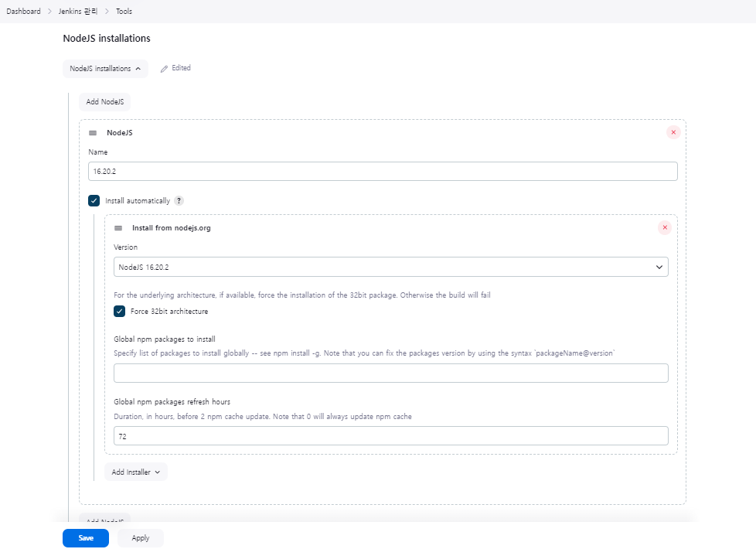
Task: Open the Add Installer dropdown
Action: tap(136, 472)
